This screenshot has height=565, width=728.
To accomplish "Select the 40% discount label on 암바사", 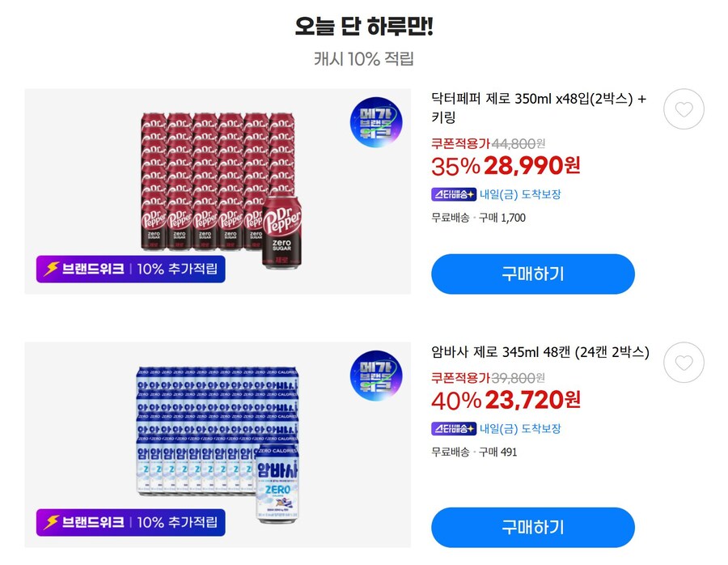I will click(x=457, y=400).
